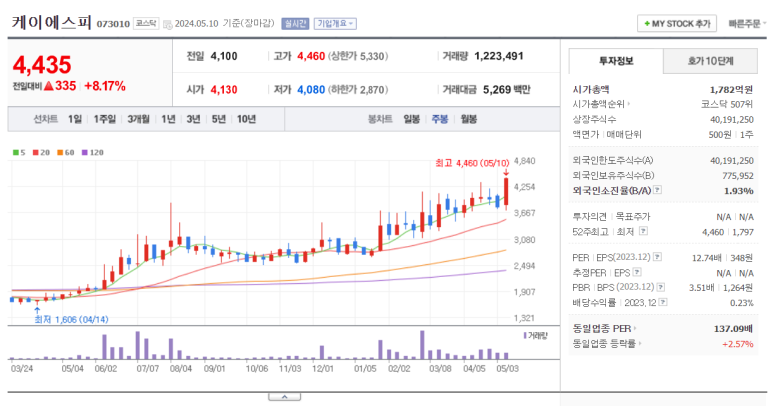Show the 주봉 weekly candle chart
Screen dimensions: 773x406
pos(440,119)
